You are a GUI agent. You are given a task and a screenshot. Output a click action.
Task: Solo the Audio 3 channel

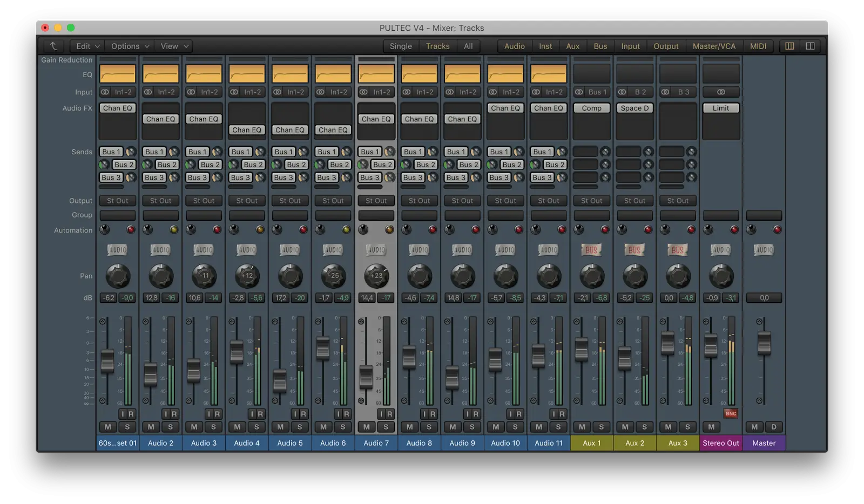click(213, 427)
